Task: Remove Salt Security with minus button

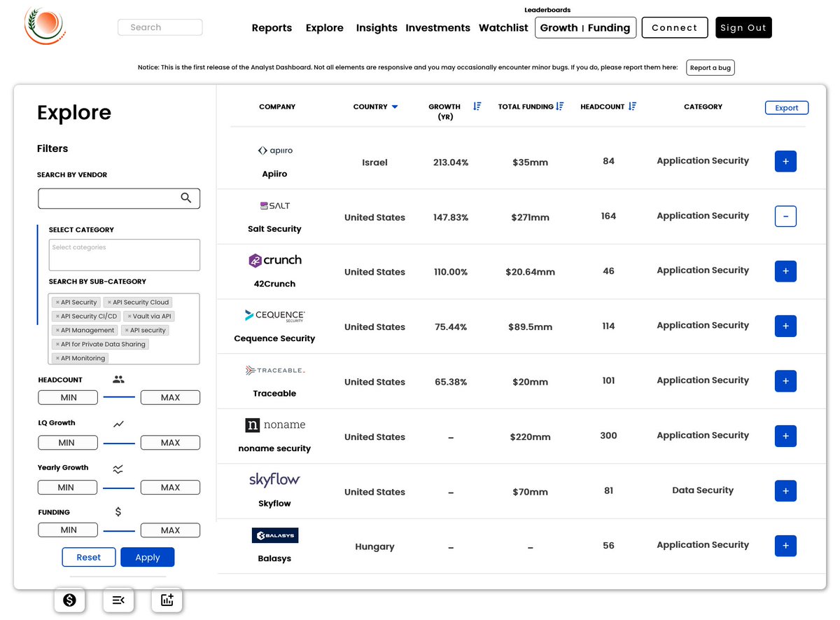Action: pyautogui.click(x=785, y=216)
